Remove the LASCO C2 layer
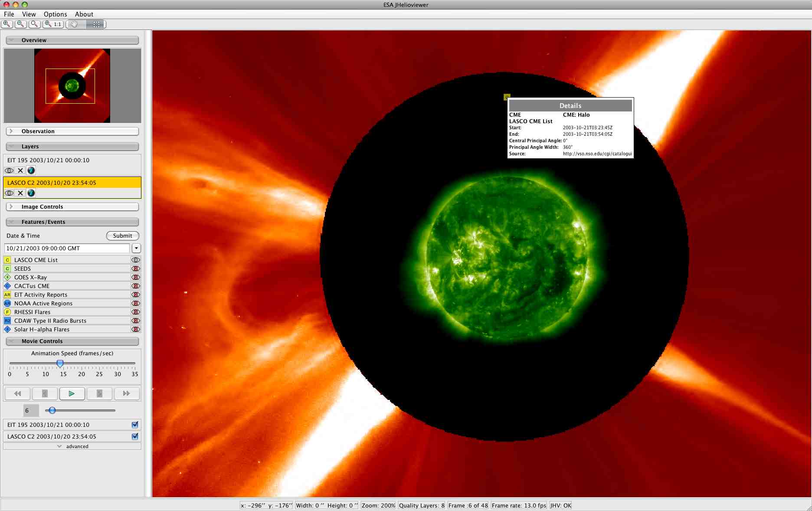812x511 pixels. tap(20, 193)
